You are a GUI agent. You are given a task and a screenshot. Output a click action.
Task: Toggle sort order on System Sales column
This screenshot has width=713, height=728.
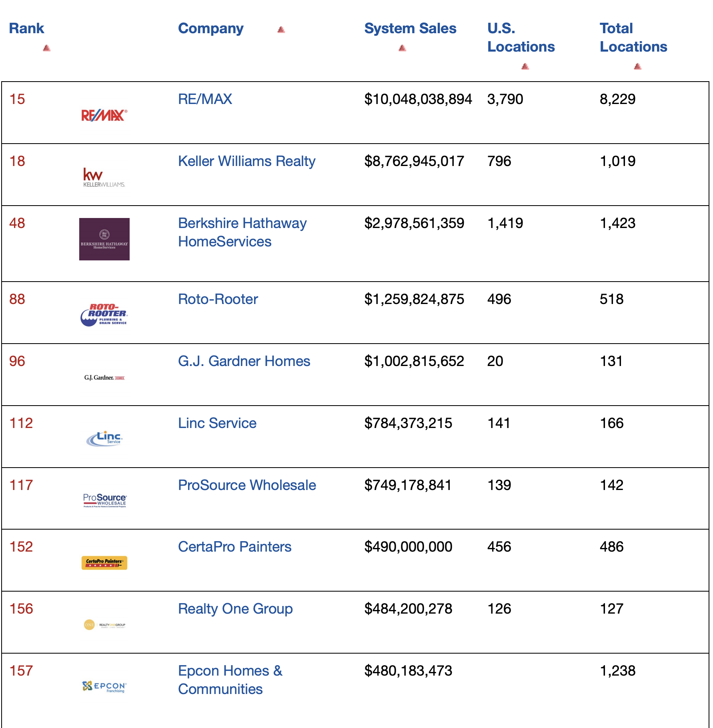click(403, 48)
